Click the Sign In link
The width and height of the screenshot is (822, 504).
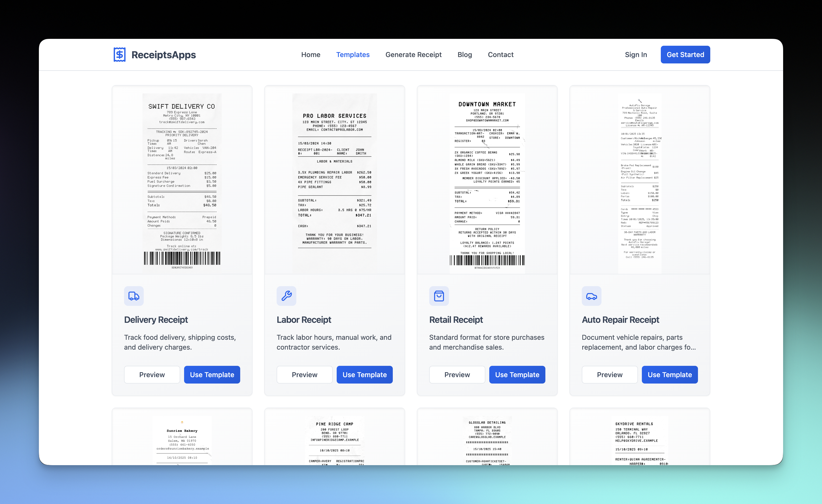(x=635, y=55)
